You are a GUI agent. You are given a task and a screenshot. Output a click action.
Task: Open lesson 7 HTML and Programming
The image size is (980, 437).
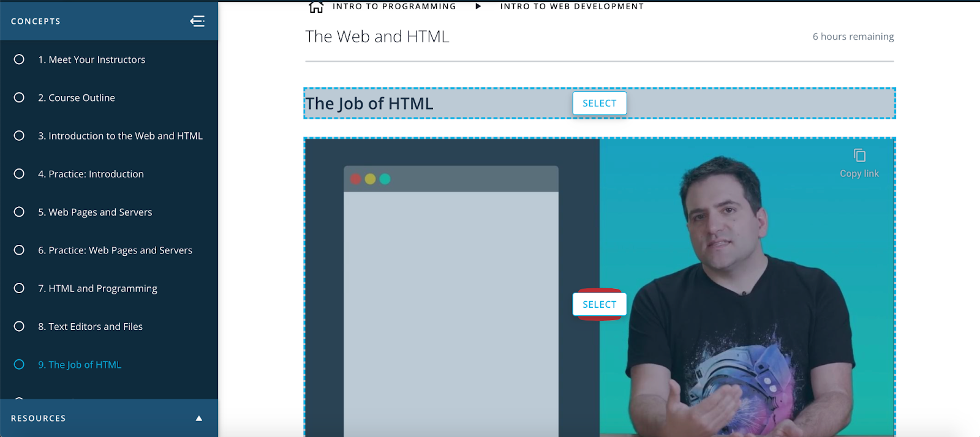click(97, 288)
